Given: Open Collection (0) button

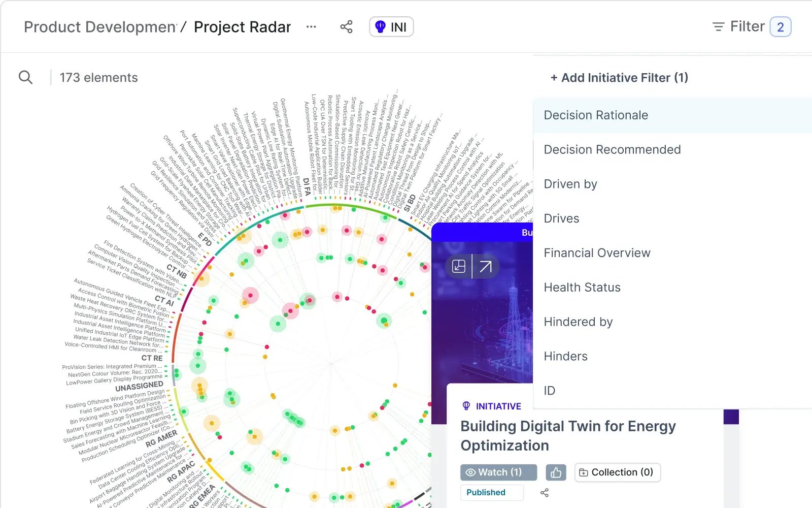Looking at the screenshot, I should point(617,472).
